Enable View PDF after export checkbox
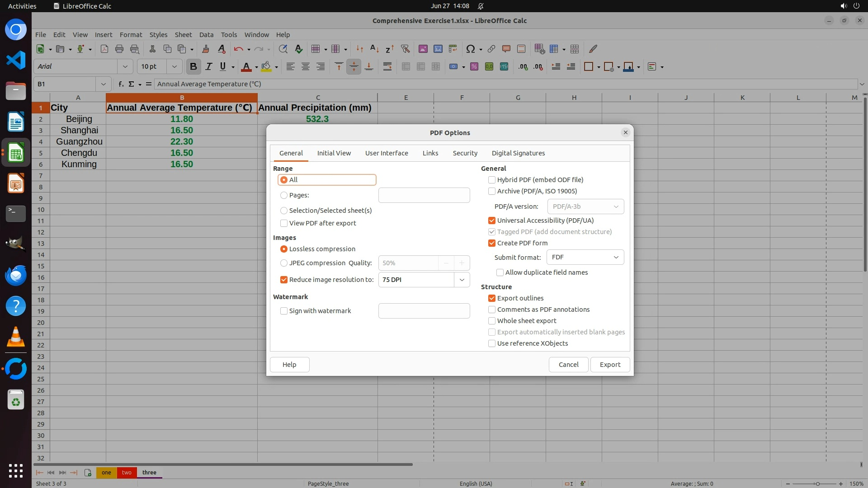868x488 pixels. (284, 223)
